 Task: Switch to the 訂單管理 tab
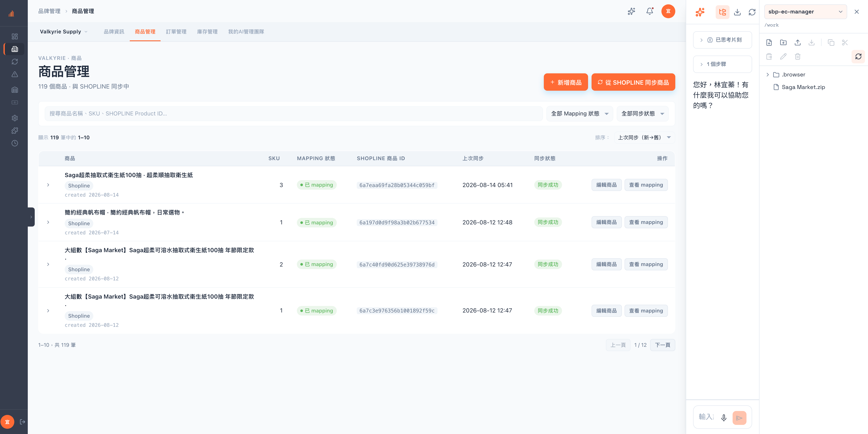pyautogui.click(x=176, y=32)
